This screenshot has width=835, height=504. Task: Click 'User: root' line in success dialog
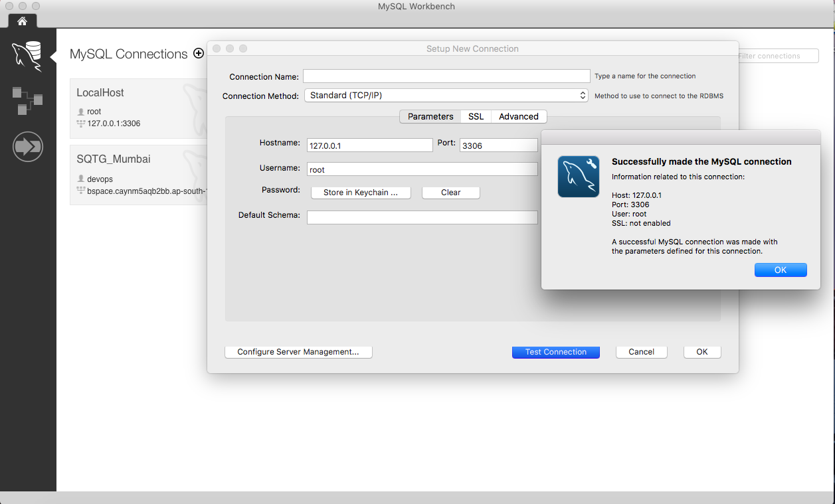click(629, 214)
